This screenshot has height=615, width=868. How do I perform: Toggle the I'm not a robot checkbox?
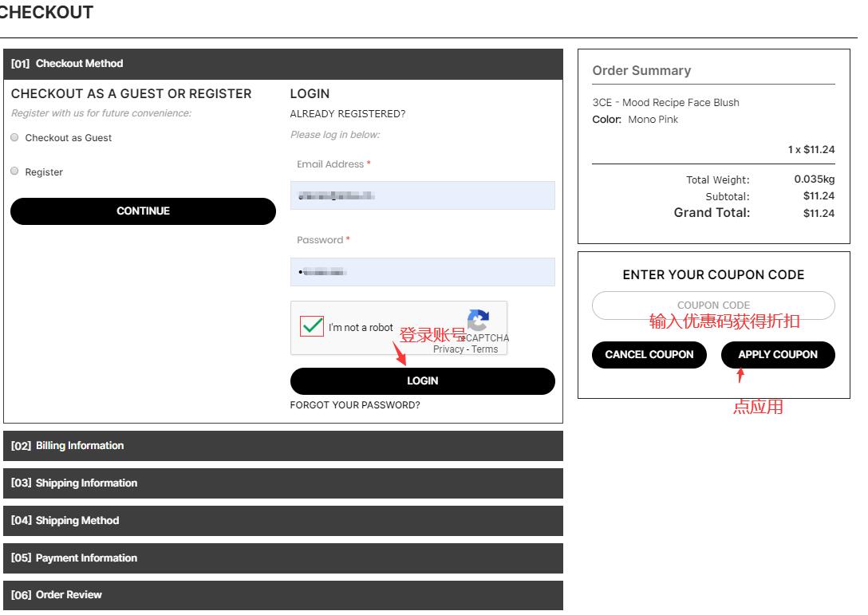click(312, 326)
